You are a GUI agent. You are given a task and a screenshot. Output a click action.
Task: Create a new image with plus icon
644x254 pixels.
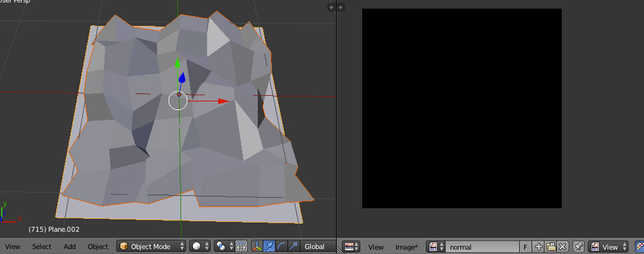[x=538, y=247]
